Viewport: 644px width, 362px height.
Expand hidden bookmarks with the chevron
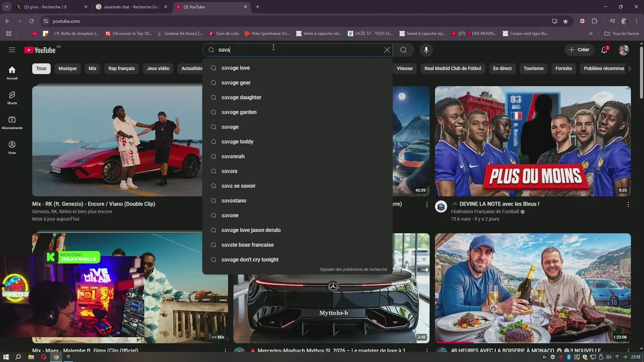pos(591,34)
